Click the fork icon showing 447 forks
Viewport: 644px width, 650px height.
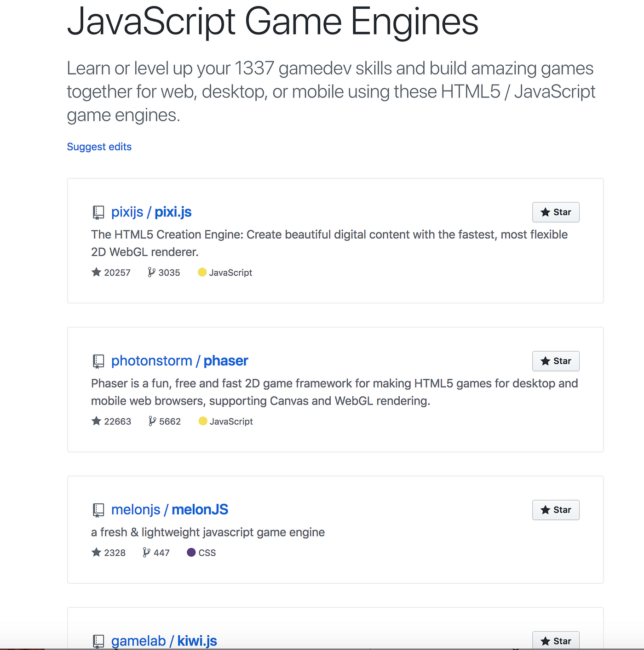146,553
